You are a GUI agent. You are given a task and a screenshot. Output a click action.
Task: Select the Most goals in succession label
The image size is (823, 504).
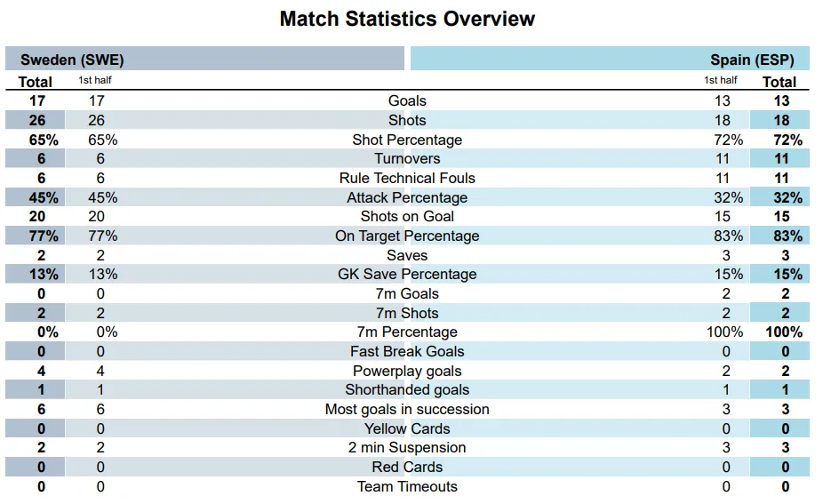click(x=407, y=409)
